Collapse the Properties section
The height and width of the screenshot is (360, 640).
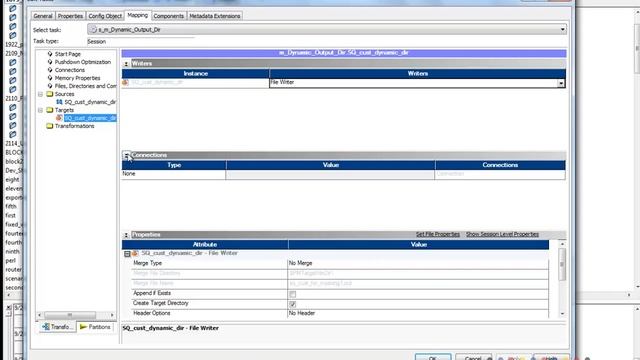pos(126,235)
